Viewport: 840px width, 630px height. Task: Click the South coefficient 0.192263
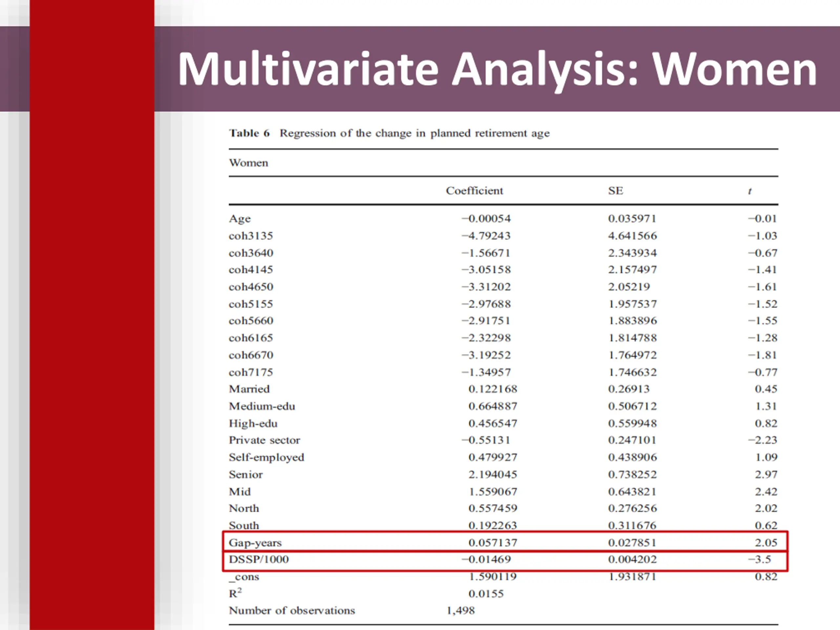(493, 525)
